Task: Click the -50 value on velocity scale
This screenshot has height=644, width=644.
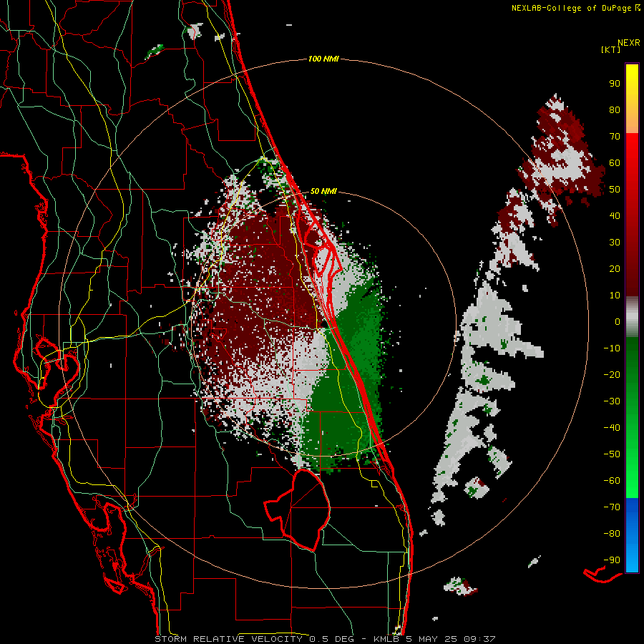Action: pos(612,454)
